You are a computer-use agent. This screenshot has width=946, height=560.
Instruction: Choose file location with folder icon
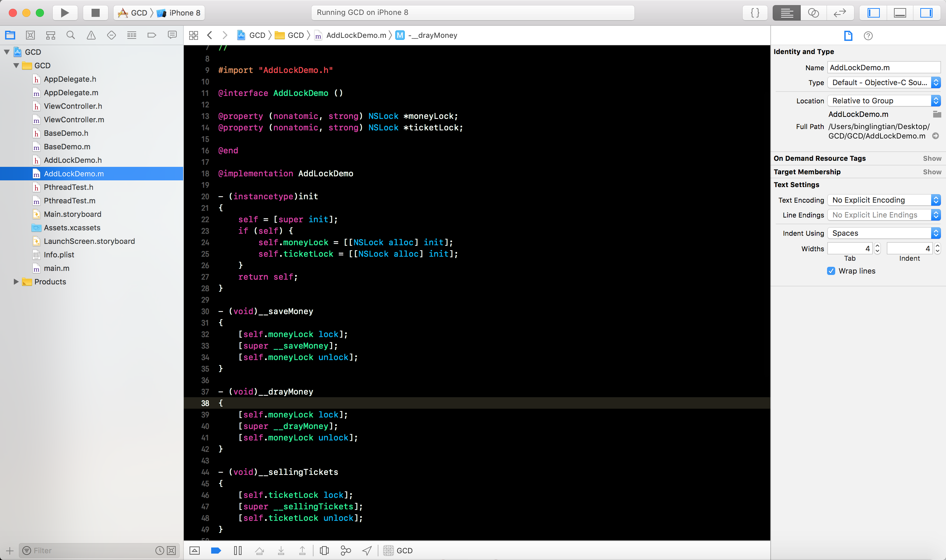937,114
